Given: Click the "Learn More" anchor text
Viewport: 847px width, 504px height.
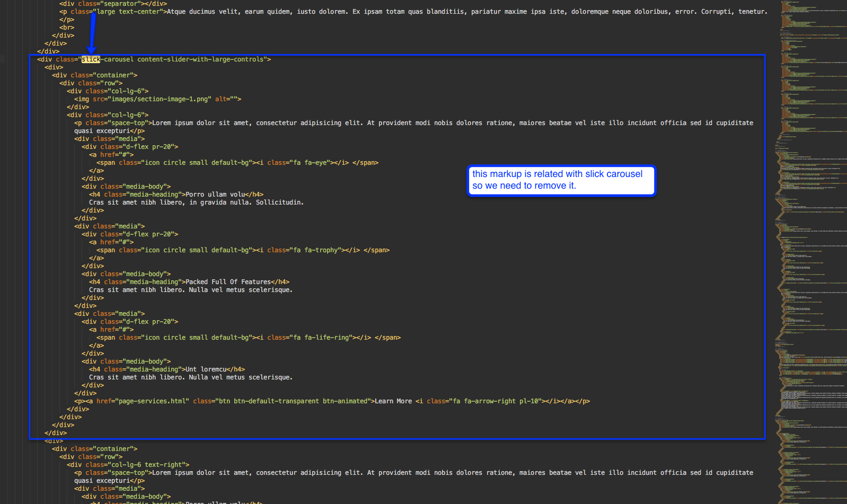Looking at the screenshot, I should pyautogui.click(x=393, y=401).
